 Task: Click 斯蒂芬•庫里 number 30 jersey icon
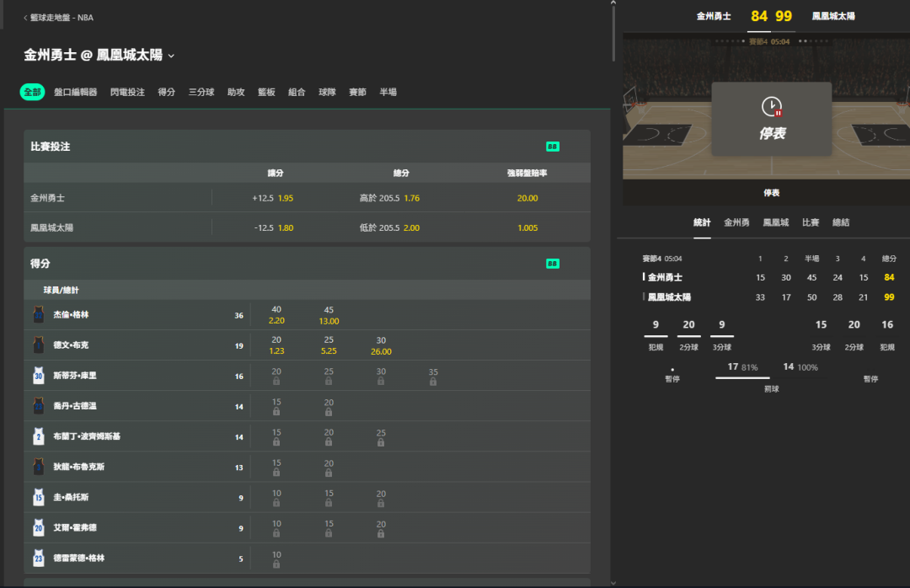pos(38,376)
